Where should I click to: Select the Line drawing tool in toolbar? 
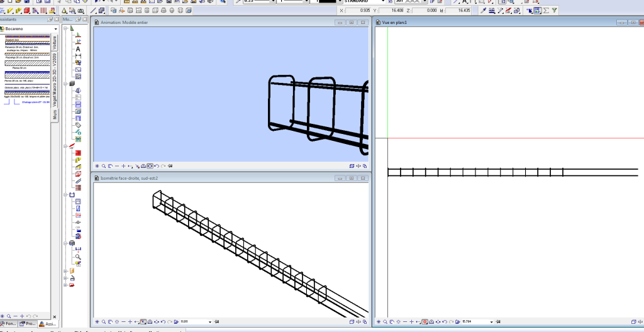coord(94,10)
